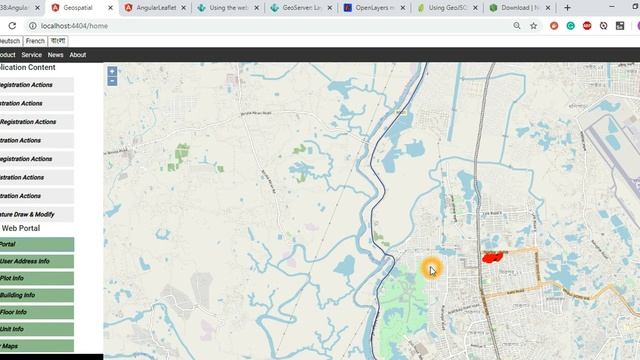Switch language to Bangla
640x360 pixels.
58,41
